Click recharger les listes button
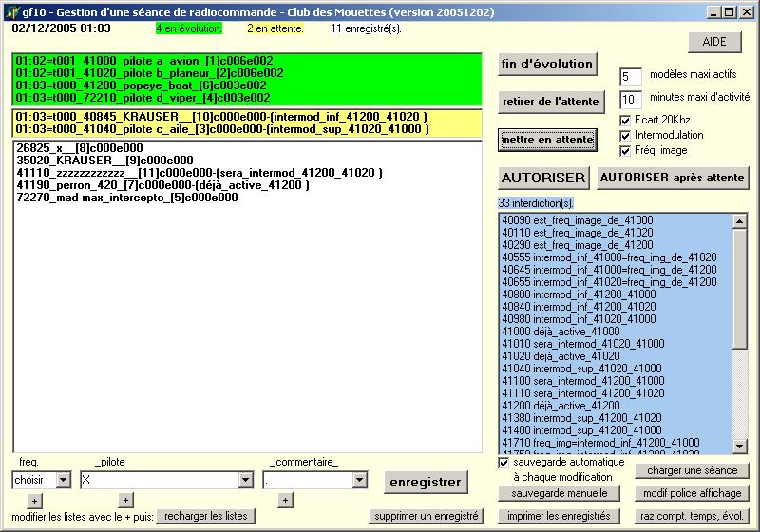The height and width of the screenshot is (532, 760). pos(206,517)
